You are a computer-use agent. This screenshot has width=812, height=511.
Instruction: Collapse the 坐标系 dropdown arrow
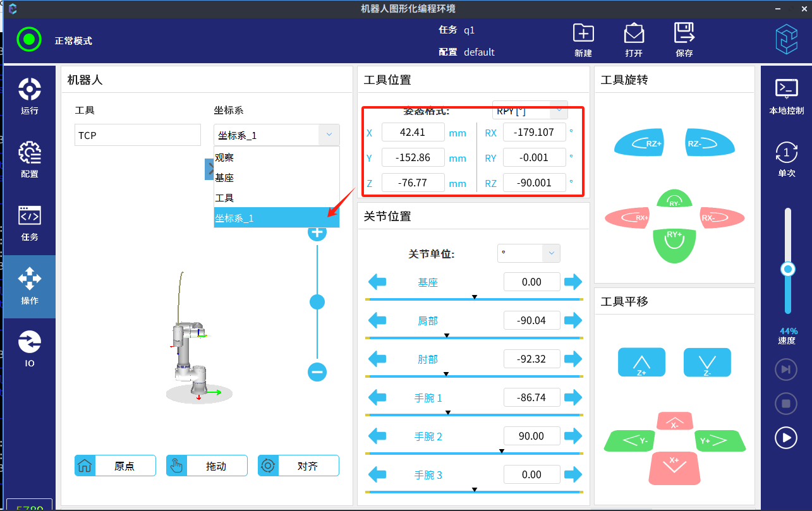coord(329,135)
